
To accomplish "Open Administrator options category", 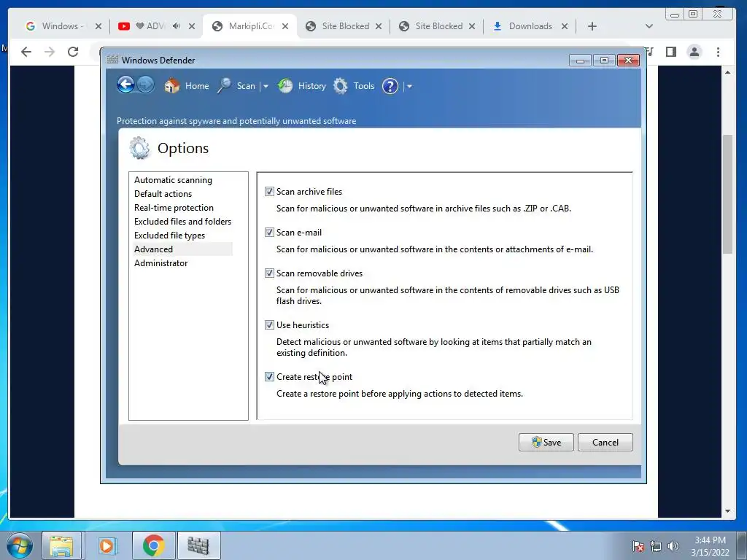I will tap(161, 262).
